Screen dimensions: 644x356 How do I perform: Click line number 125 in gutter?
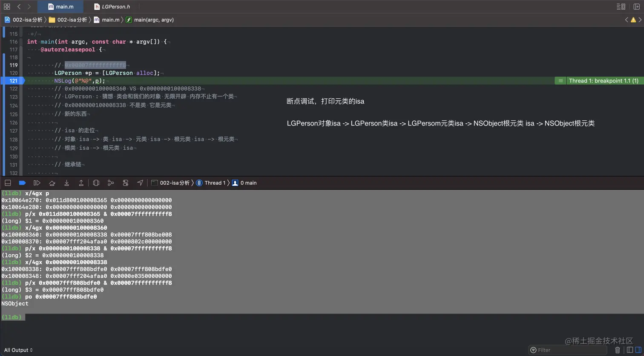pyautogui.click(x=14, y=114)
